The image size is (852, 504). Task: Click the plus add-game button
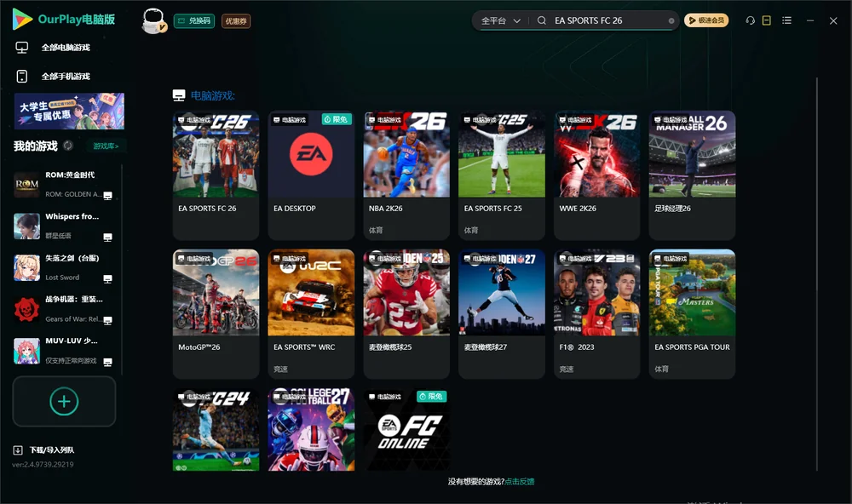click(64, 401)
